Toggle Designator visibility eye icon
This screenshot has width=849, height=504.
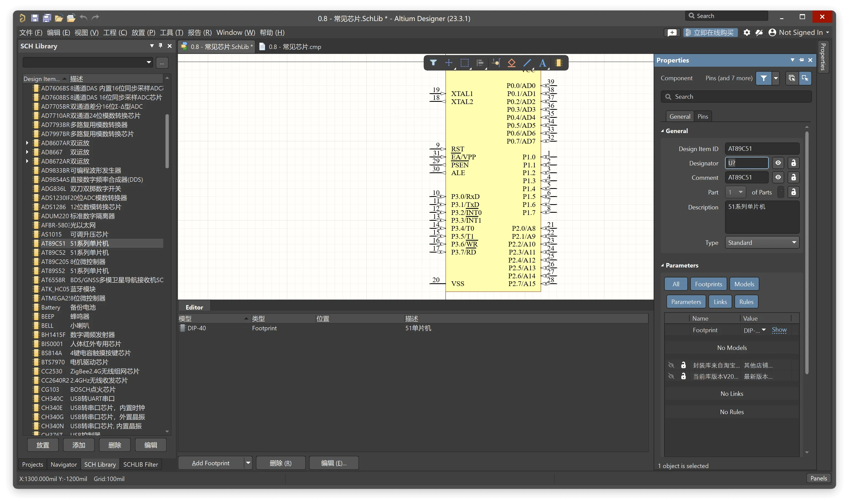(x=778, y=163)
